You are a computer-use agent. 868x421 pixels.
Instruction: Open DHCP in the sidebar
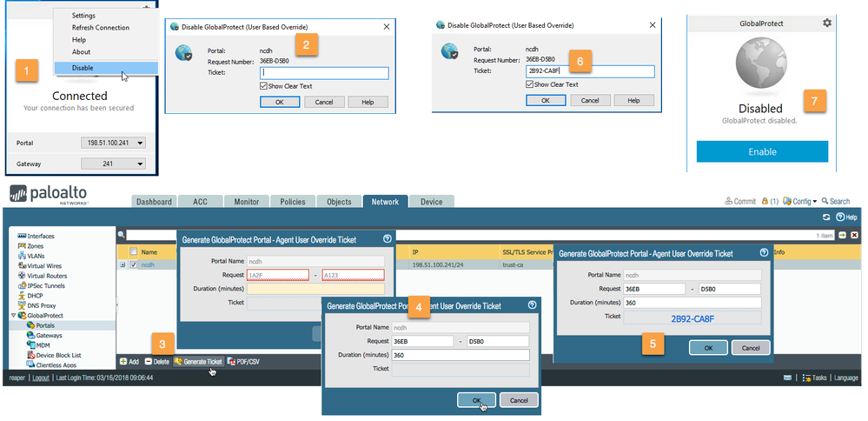point(30,296)
